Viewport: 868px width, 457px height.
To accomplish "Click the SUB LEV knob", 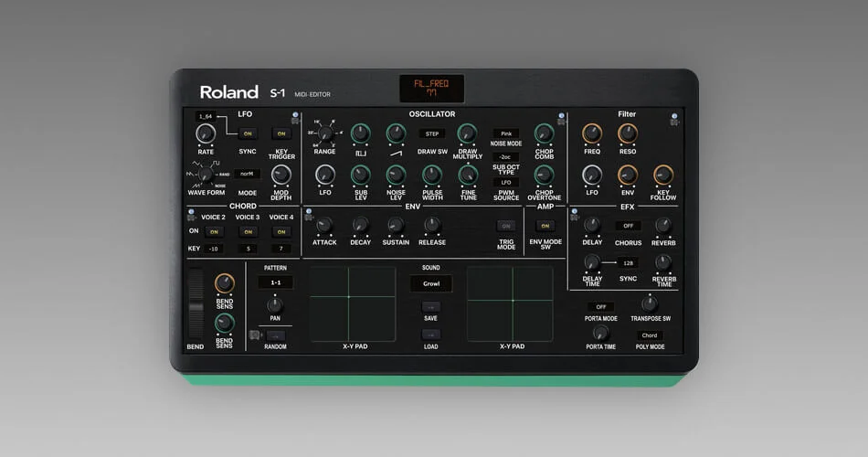I will click(x=360, y=175).
